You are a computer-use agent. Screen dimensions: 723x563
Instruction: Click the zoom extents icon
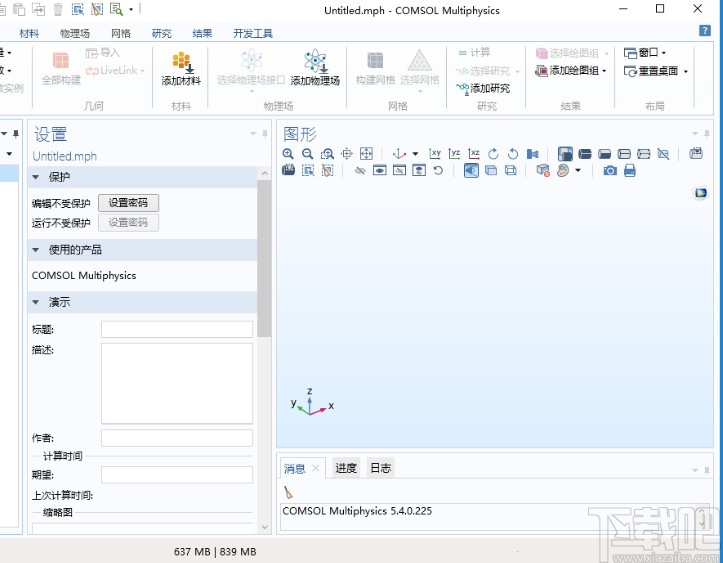click(x=366, y=154)
